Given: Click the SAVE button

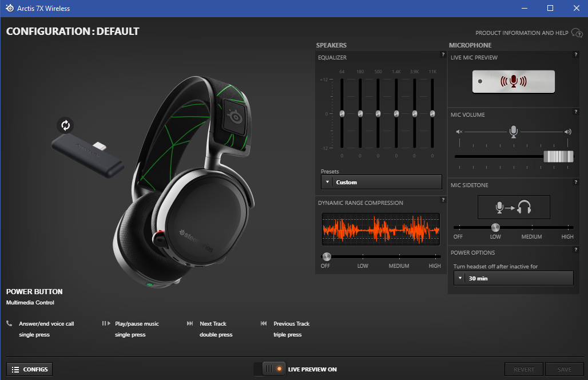Looking at the screenshot, I should pyautogui.click(x=564, y=369).
